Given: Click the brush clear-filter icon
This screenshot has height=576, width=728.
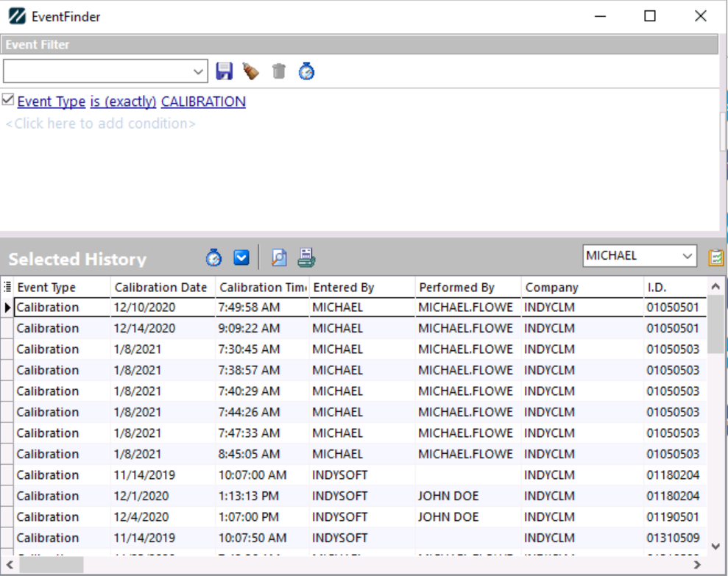Looking at the screenshot, I should point(251,71).
